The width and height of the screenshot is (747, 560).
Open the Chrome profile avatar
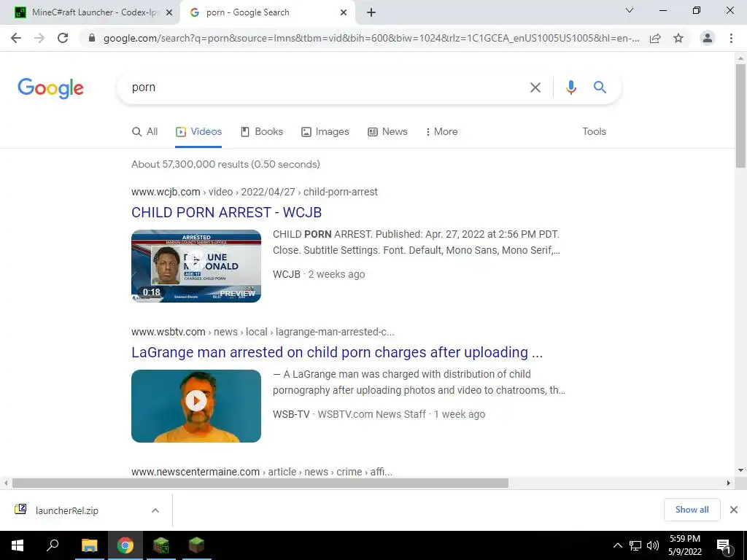click(x=708, y=38)
